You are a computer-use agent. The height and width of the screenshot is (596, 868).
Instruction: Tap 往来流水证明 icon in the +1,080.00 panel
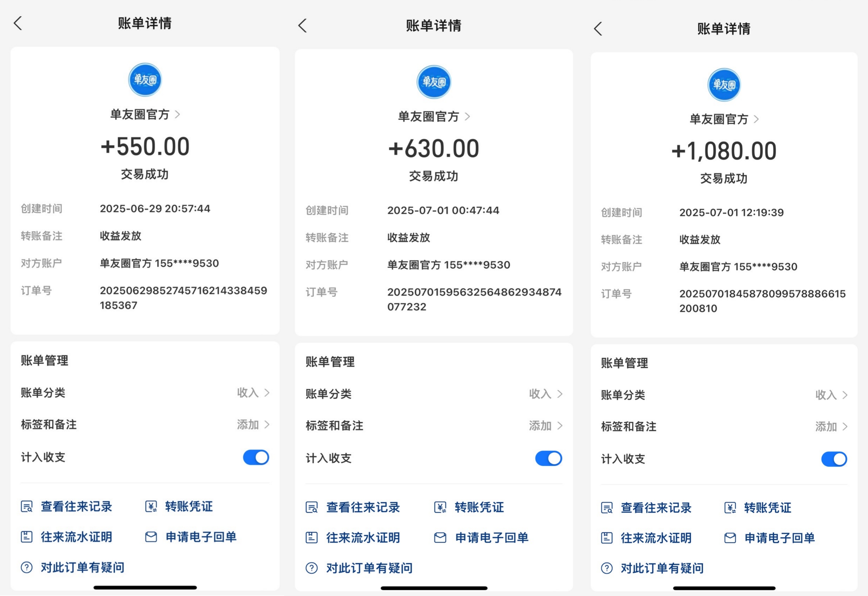pos(607,538)
